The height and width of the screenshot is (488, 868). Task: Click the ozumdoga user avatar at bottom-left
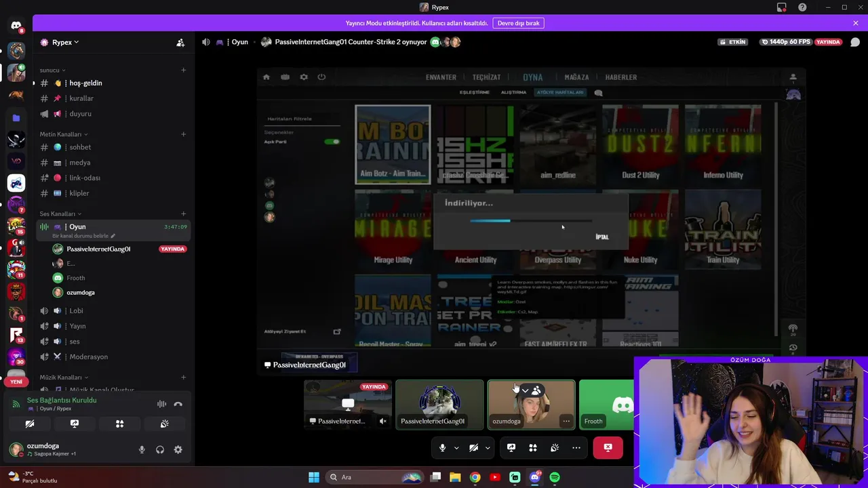tap(16, 449)
